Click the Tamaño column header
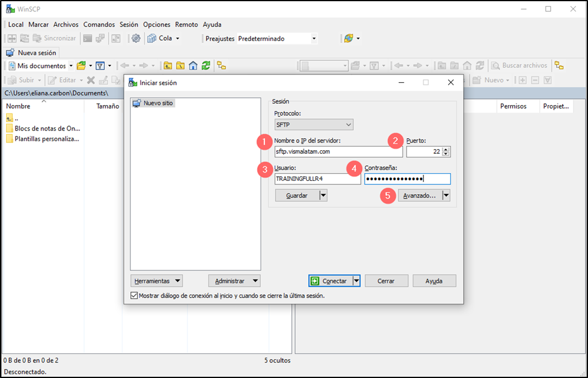 pyautogui.click(x=103, y=106)
